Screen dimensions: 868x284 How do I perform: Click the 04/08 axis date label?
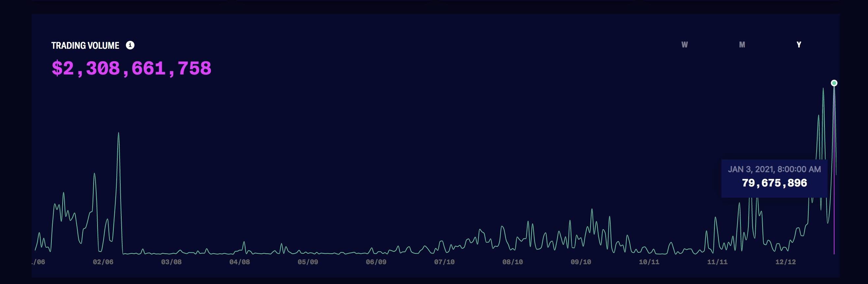(240, 262)
